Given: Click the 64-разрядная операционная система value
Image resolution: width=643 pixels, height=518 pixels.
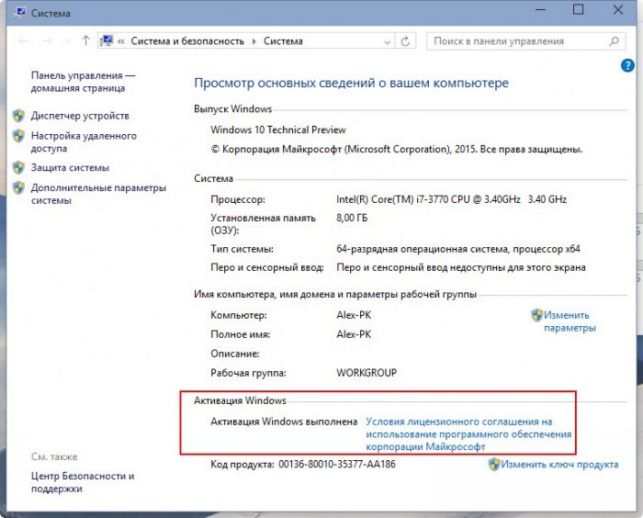Looking at the screenshot, I should tap(458, 249).
